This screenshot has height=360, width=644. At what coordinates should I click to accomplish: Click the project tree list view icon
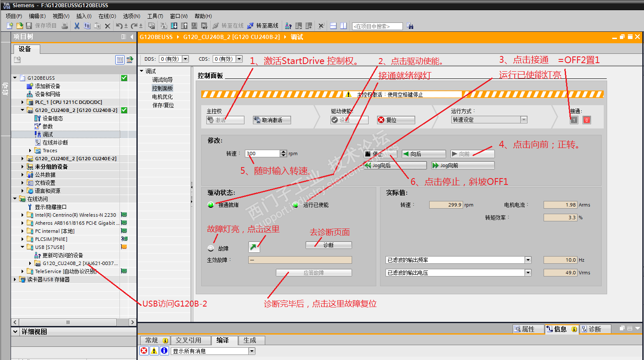pyautogui.click(x=120, y=60)
